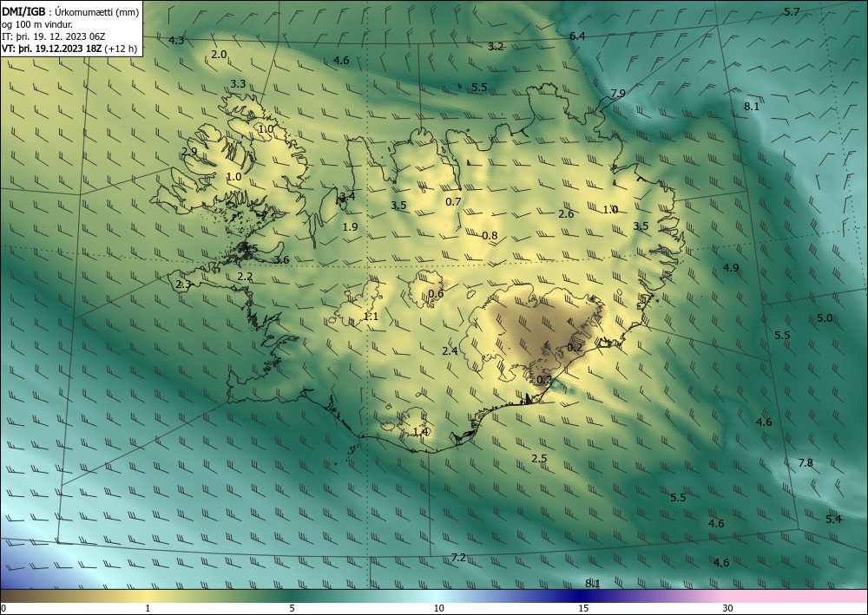Click the 4.9 value off the east coast

pos(731,268)
